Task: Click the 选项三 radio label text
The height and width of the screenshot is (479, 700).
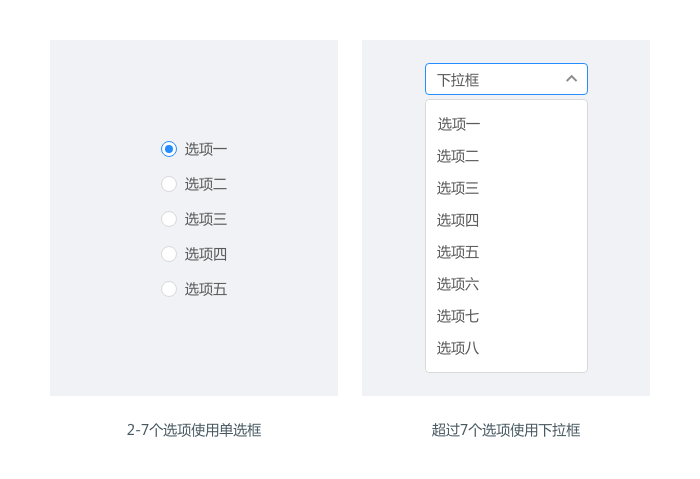Action: click(x=206, y=219)
